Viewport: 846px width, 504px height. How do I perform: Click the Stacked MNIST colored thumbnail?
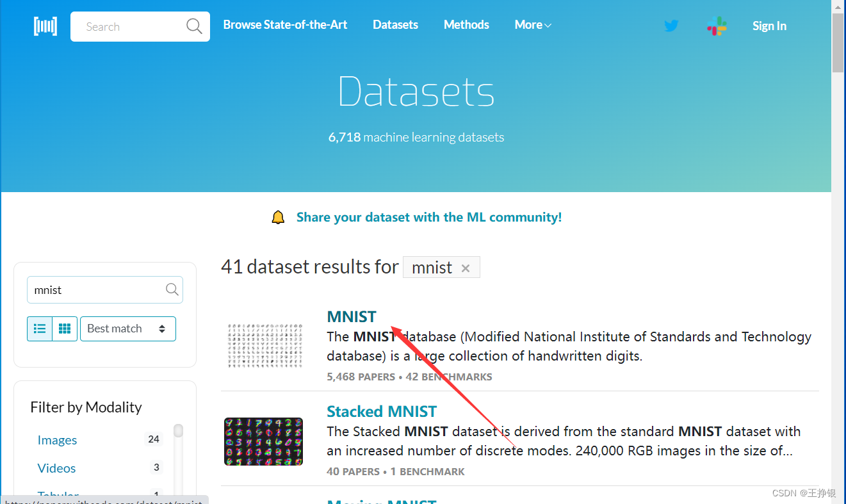point(263,441)
